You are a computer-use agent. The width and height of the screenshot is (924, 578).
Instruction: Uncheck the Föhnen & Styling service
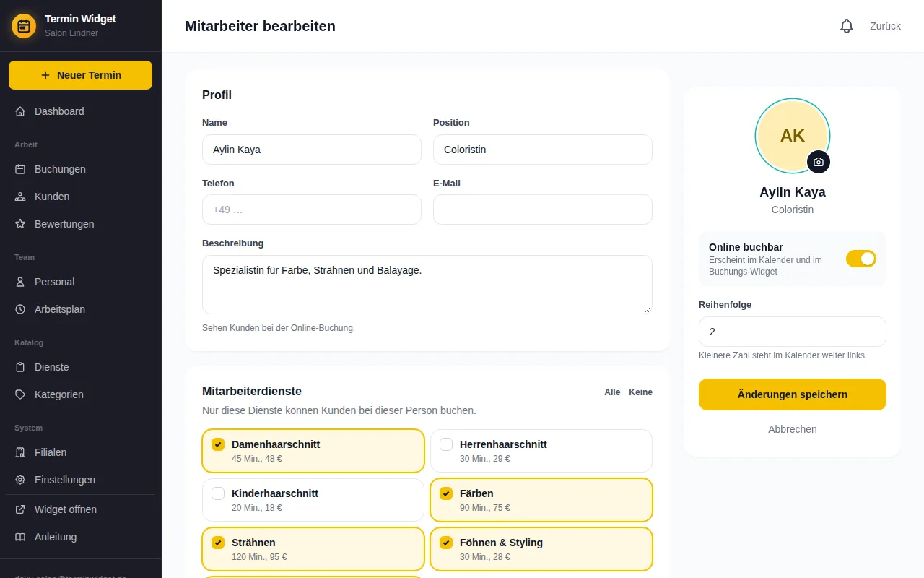pos(446,543)
